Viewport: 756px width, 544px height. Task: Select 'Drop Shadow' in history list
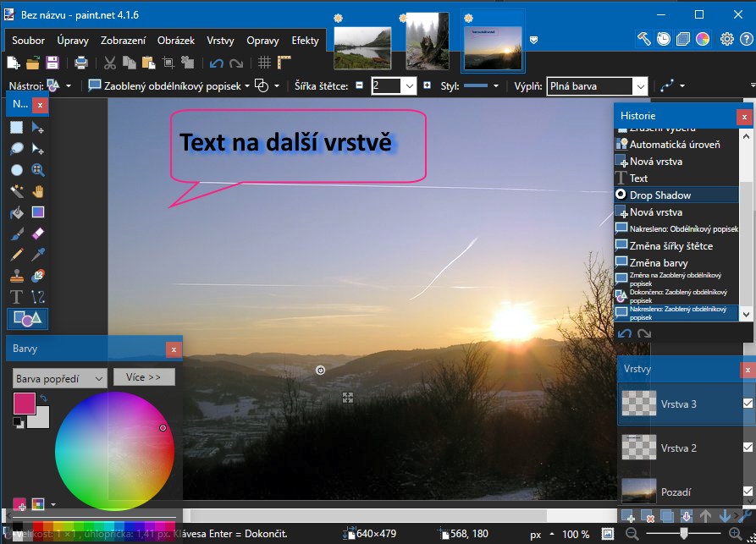[x=659, y=195]
